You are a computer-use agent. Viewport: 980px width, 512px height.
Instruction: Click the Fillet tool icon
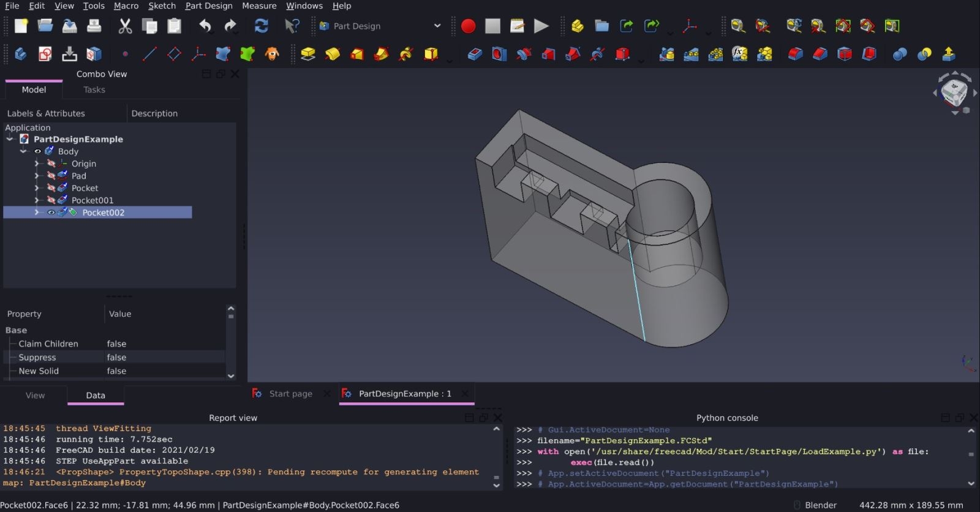795,55
